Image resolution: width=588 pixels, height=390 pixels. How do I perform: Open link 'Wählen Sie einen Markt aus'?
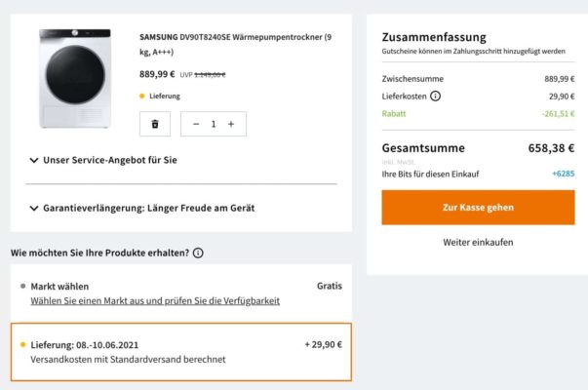[x=155, y=301]
